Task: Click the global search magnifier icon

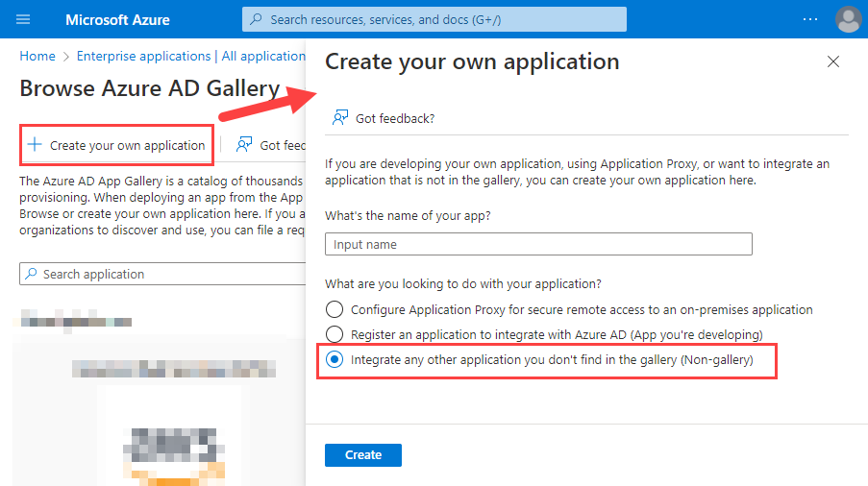Action: (x=256, y=19)
